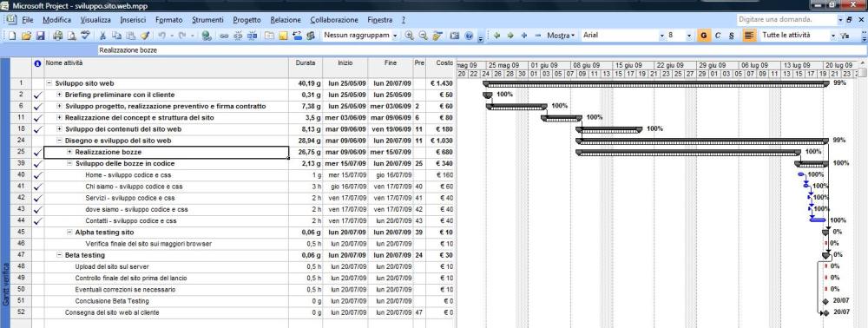Collapse 'Sviluppo delle bozze in codice'
The image size is (868, 328).
click(x=69, y=164)
